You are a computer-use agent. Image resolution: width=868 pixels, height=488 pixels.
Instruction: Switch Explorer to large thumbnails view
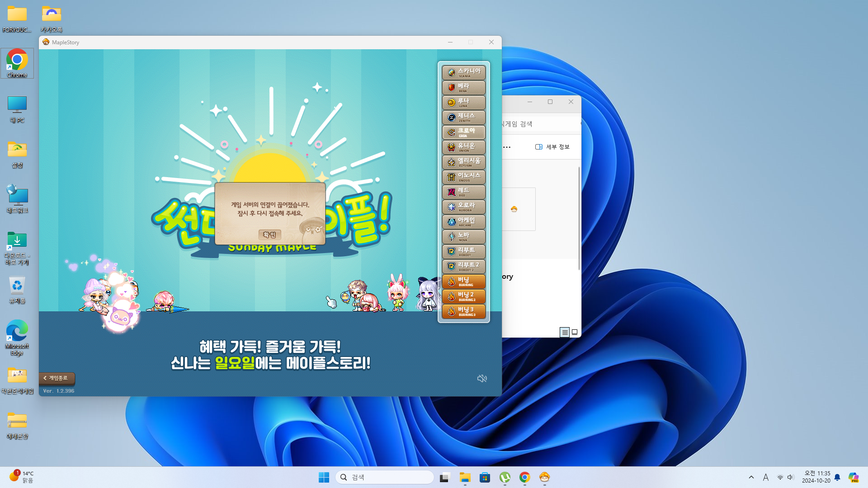[x=575, y=332]
